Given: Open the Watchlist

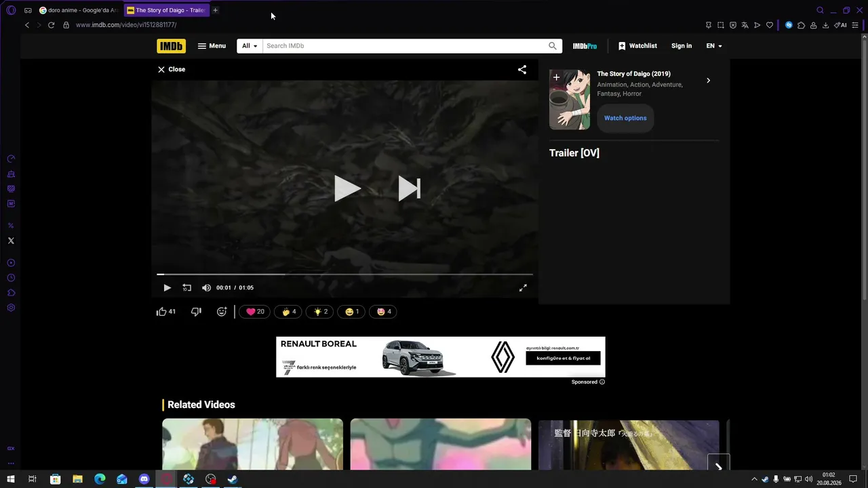Looking at the screenshot, I should click(x=637, y=46).
